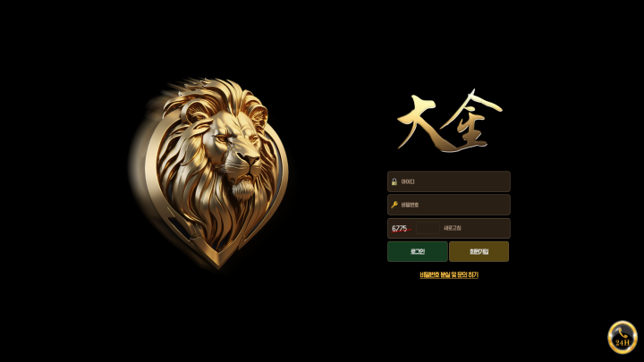
Task: Click the golden key icon beside 비밀번호
Action: click(394, 205)
